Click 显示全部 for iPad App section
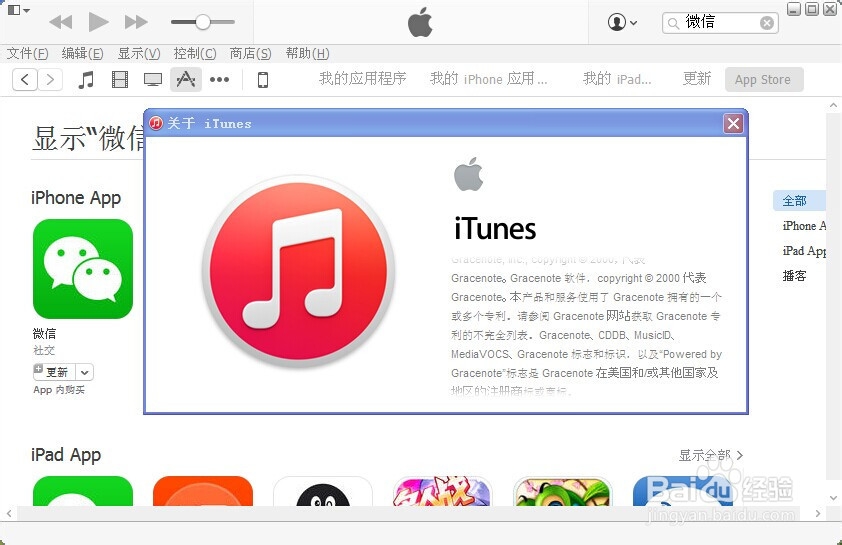The height and width of the screenshot is (545, 842). (x=711, y=455)
